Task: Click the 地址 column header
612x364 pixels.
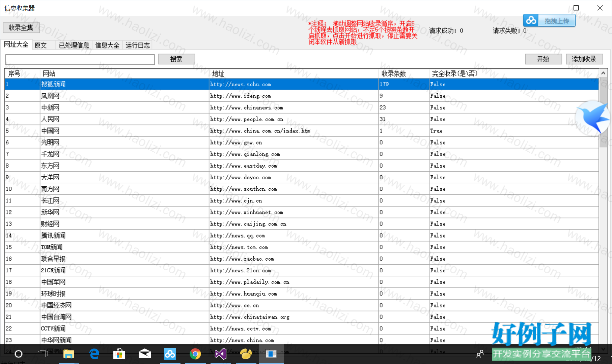Action: point(294,73)
